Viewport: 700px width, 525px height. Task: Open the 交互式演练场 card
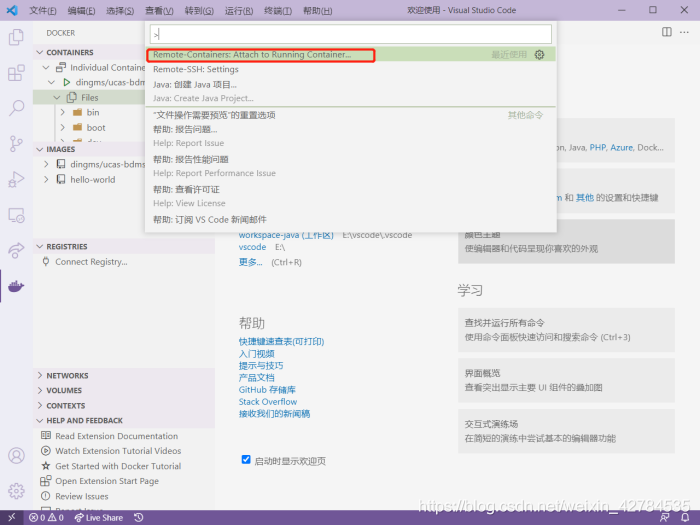coord(566,431)
